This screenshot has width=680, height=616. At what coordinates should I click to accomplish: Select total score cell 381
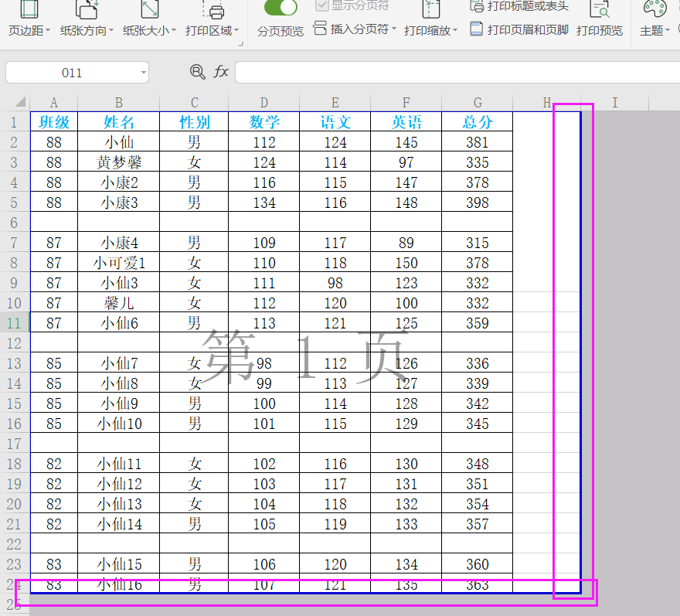point(477,142)
